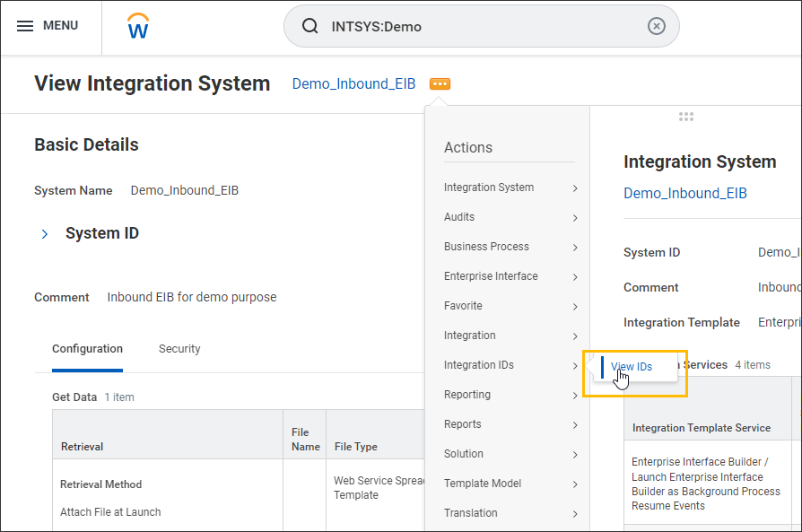Click the search magnifier icon

310,26
